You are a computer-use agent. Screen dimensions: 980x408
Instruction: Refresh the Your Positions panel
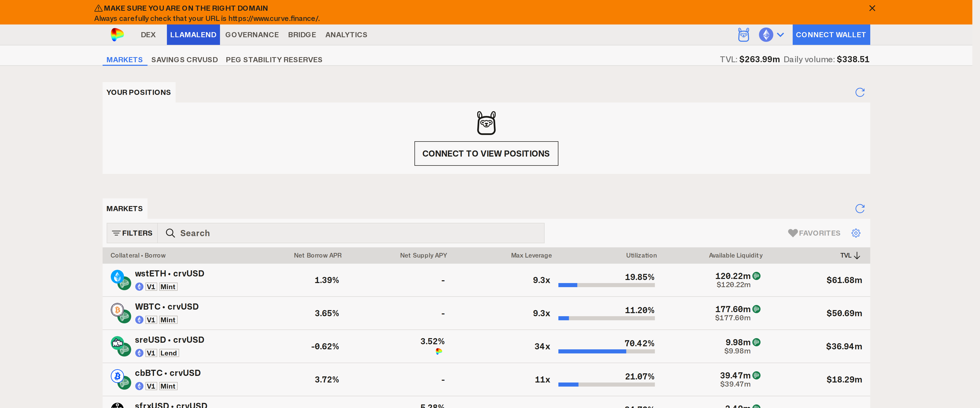(x=860, y=92)
